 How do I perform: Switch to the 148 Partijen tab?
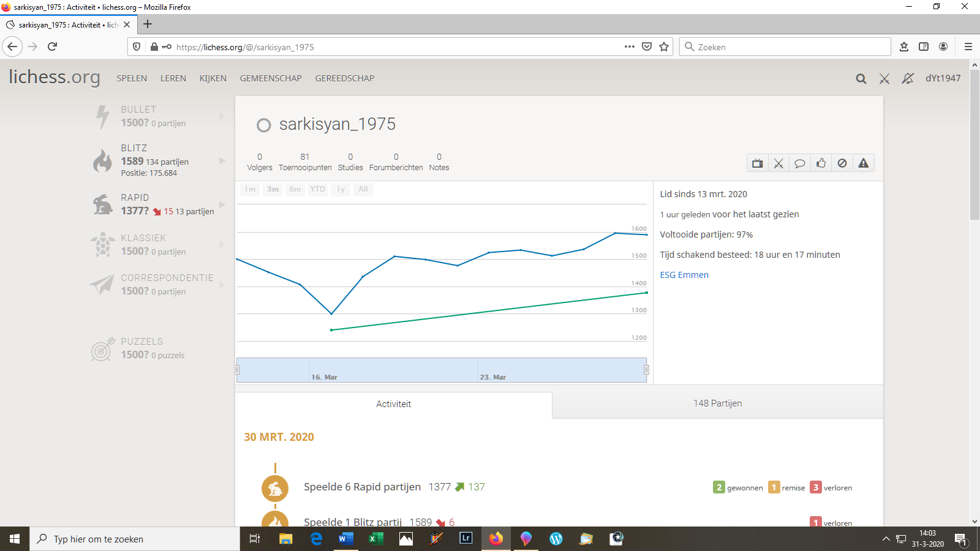[x=717, y=403]
